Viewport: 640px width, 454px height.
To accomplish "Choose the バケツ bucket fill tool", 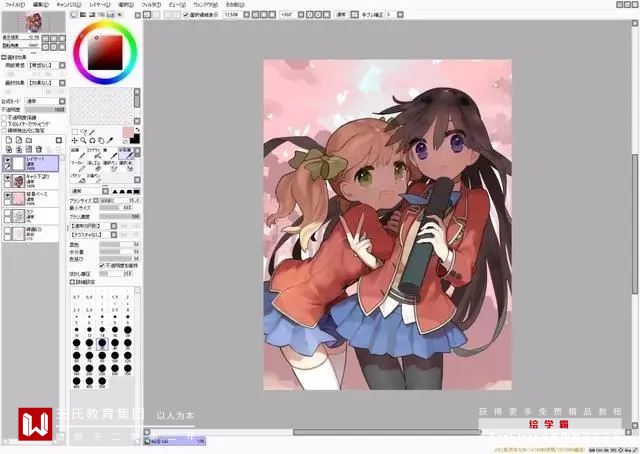I will tap(78, 178).
